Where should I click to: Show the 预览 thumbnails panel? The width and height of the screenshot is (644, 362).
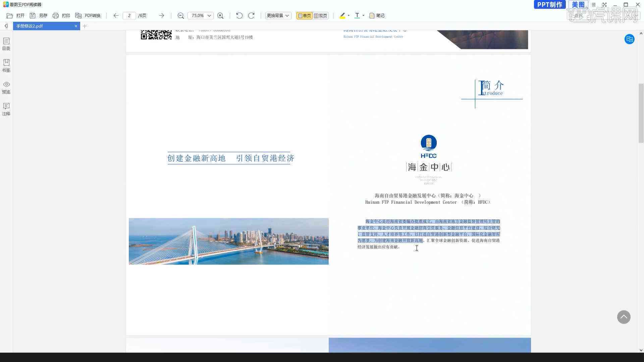[6, 87]
